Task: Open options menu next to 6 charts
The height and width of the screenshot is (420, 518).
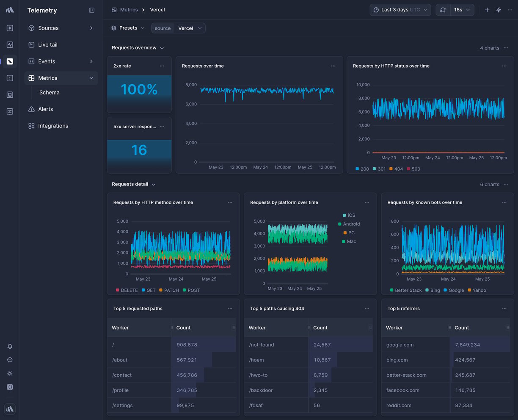Action: tap(506, 184)
